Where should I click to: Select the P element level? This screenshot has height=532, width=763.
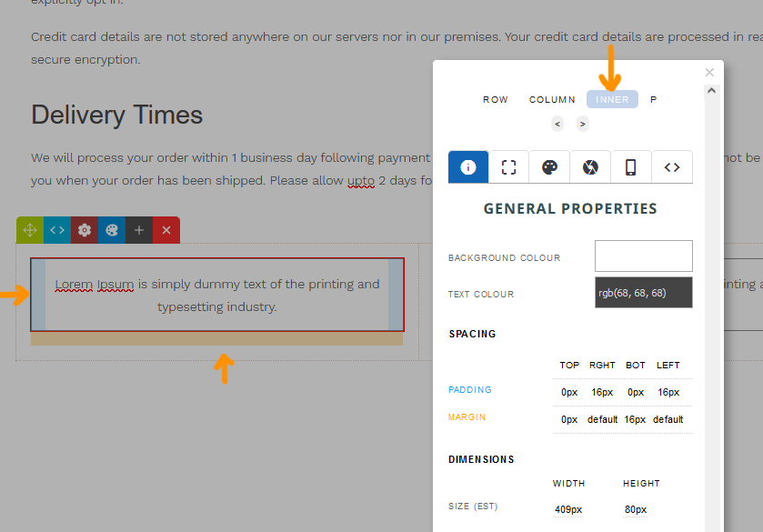653,100
